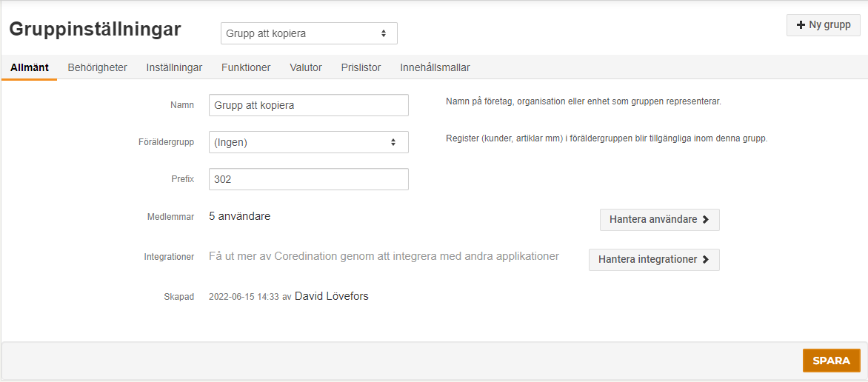Click into the Prefix field showing 302
Viewport: 868px width, 382px height.
click(309, 179)
